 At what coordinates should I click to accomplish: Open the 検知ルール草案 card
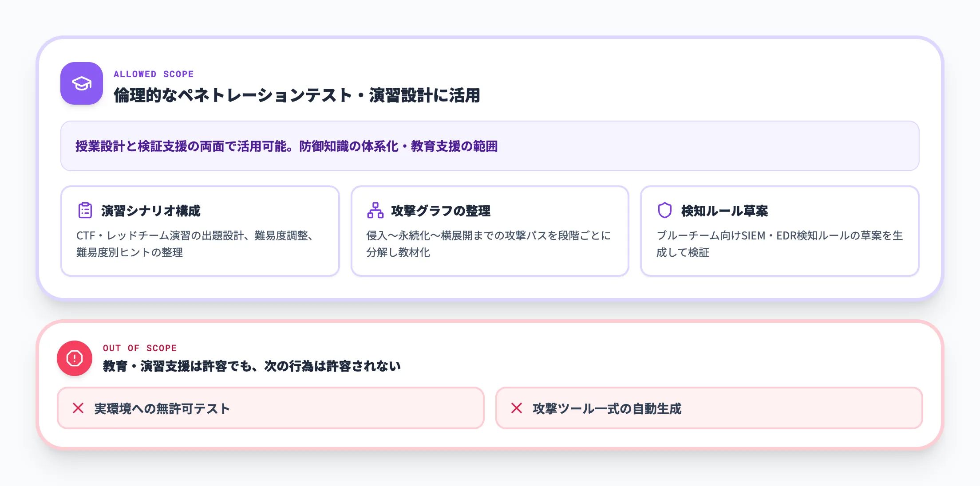[x=724, y=212]
